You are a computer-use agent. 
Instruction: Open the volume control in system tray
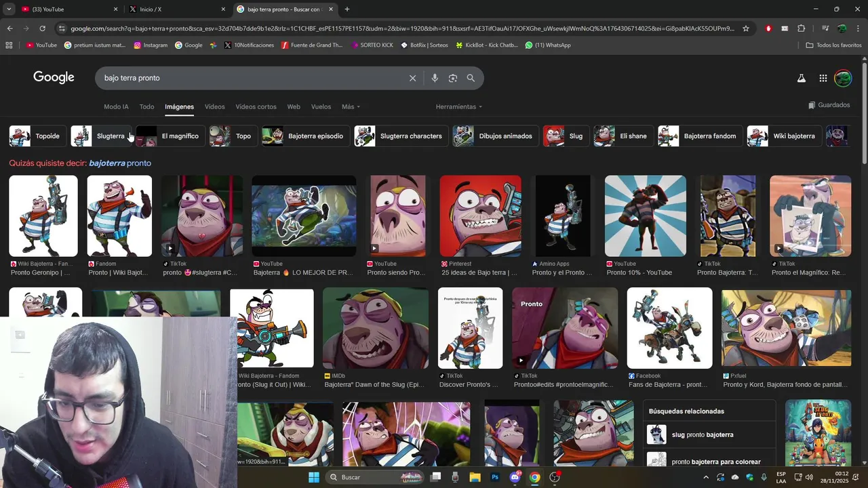click(809, 477)
